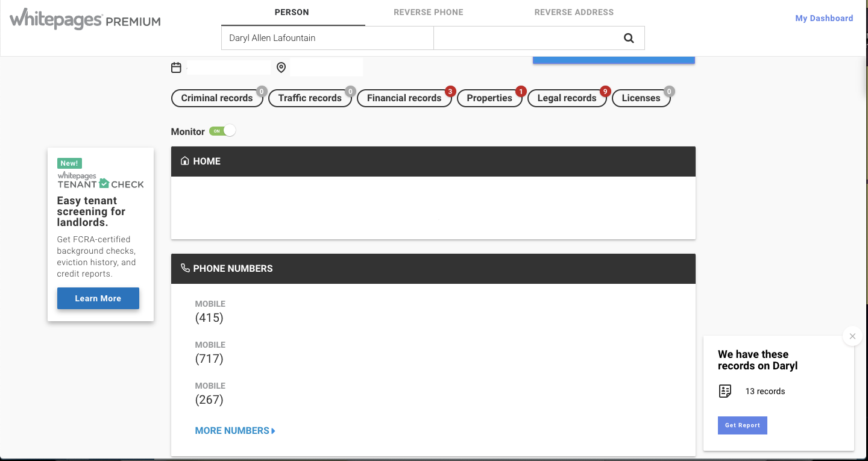Click the magnifying glass search icon
Viewport: 868px width, 461px height.
[x=629, y=38]
